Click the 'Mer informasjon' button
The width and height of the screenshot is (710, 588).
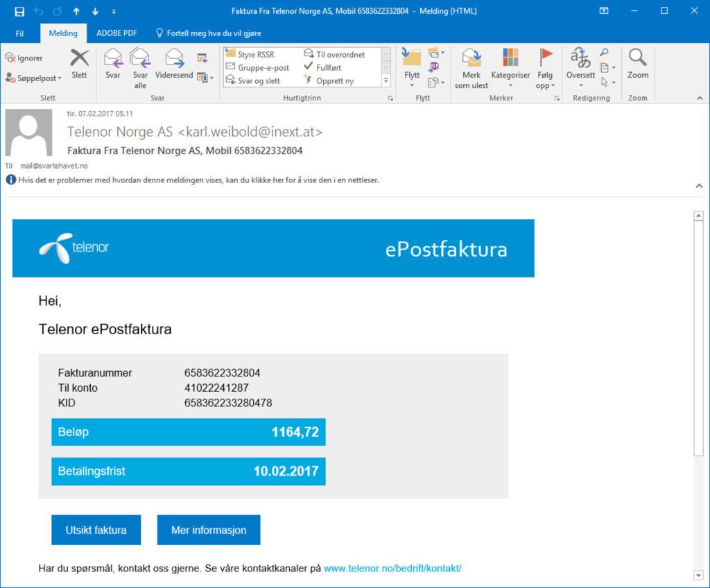209,530
